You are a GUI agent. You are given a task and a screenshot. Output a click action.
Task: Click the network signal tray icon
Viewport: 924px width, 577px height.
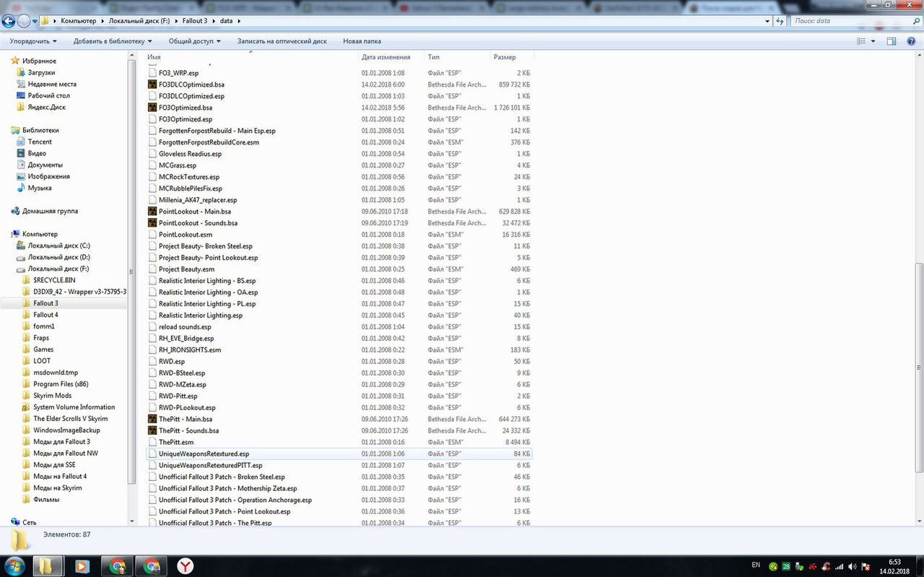[839, 565]
